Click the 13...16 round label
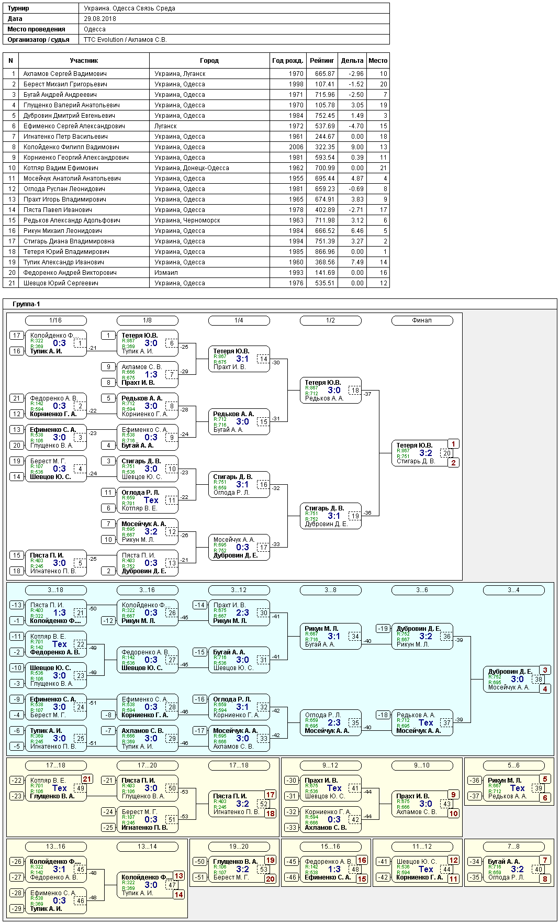The width and height of the screenshot is (560, 924). point(55,847)
